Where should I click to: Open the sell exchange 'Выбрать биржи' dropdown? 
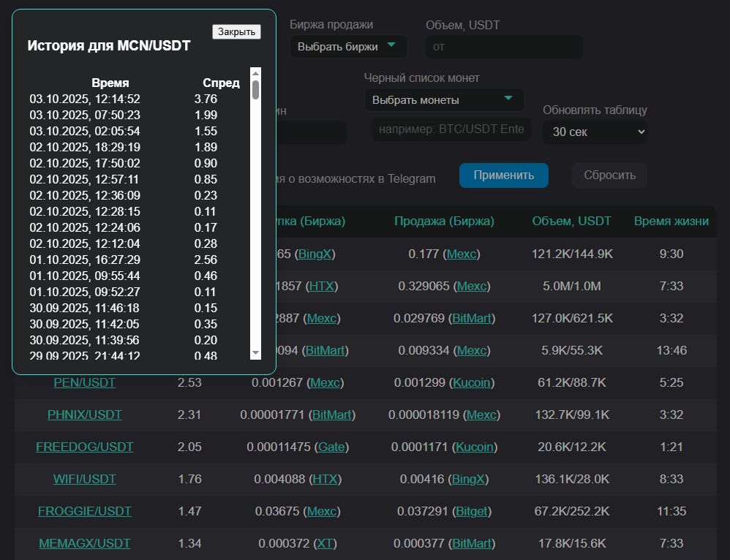click(348, 46)
